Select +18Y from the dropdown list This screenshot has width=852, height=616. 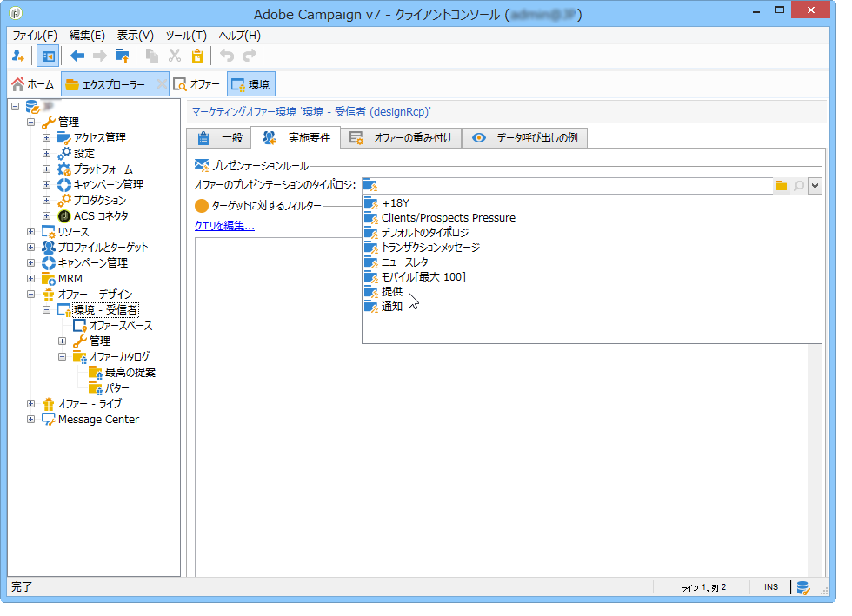click(592, 203)
